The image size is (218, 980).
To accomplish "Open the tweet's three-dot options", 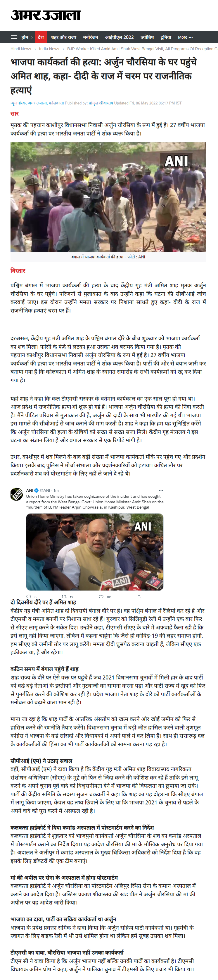I will coord(161,490).
